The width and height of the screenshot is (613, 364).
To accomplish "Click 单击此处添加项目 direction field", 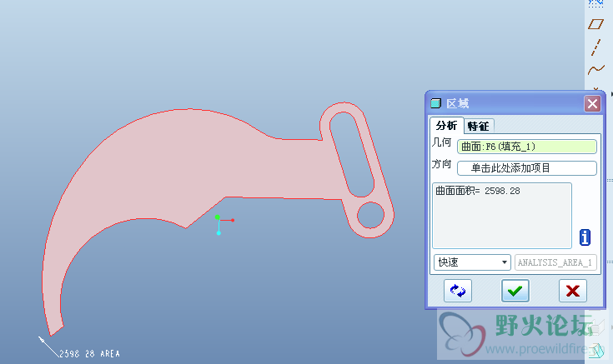I will click(526, 168).
